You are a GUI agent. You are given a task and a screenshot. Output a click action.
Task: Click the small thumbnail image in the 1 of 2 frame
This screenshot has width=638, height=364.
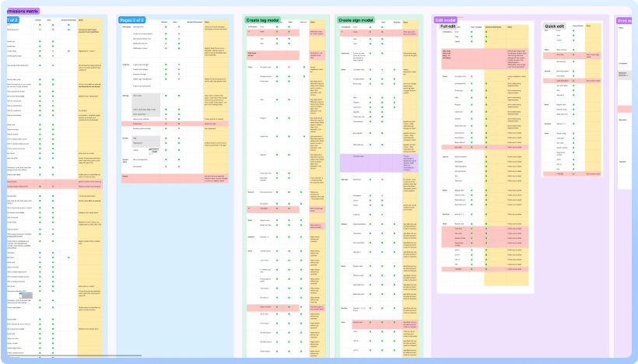(26, 296)
